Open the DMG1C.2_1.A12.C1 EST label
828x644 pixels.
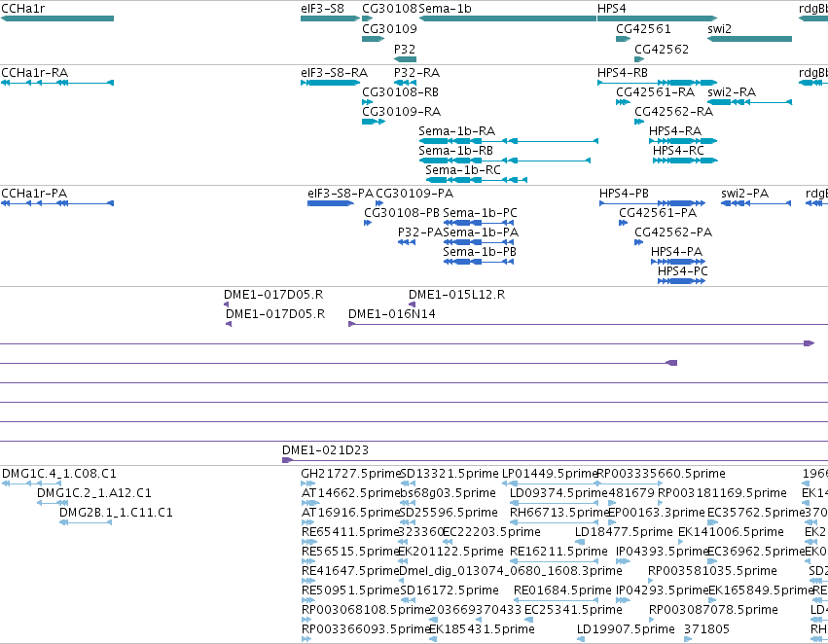point(94,493)
